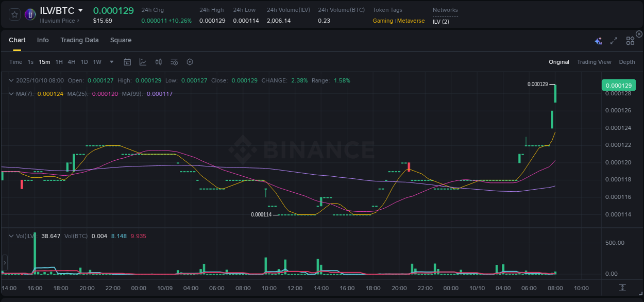
Task: Open the candlestick chart type icon
Action: pyautogui.click(x=158, y=62)
